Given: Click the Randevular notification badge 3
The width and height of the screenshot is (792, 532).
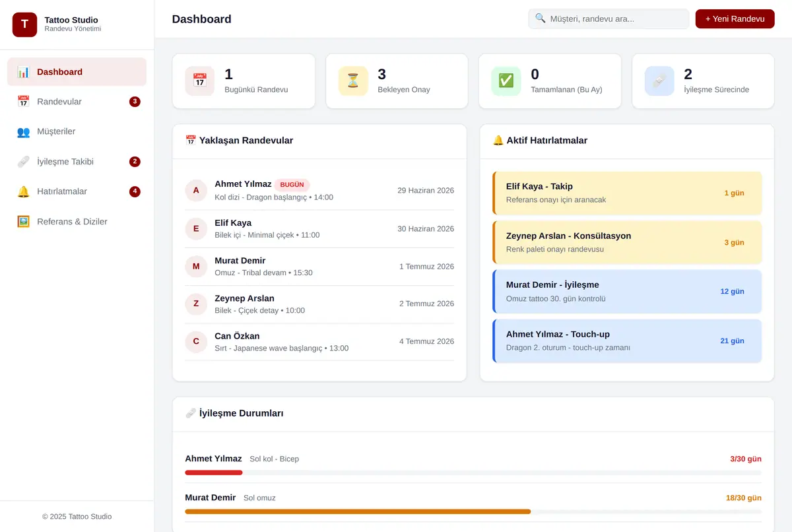Looking at the screenshot, I should pyautogui.click(x=135, y=102).
